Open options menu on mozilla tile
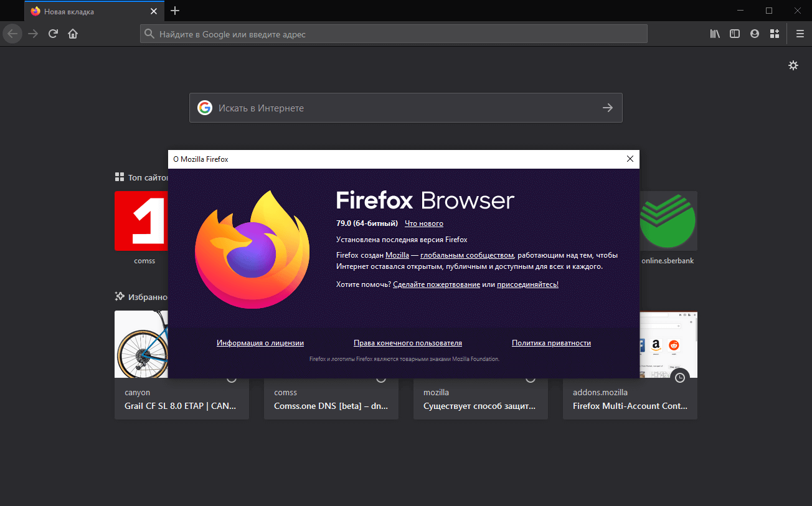This screenshot has height=506, width=812. 531,377
